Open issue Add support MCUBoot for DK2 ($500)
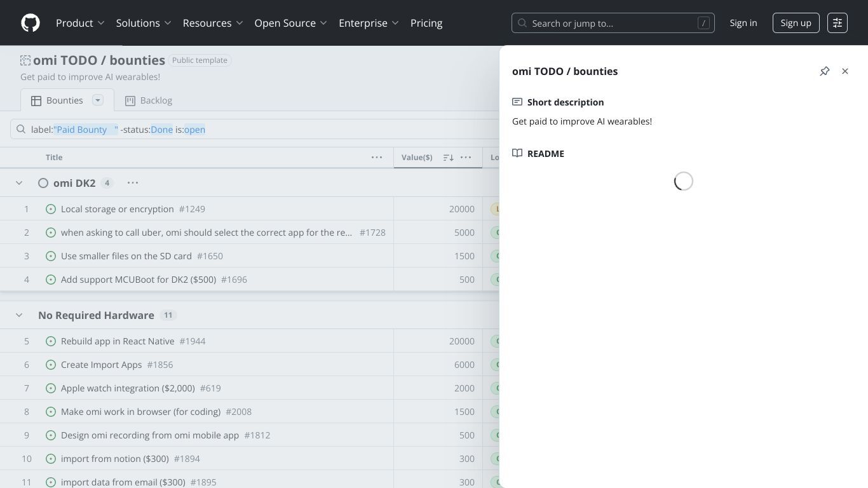 point(139,280)
